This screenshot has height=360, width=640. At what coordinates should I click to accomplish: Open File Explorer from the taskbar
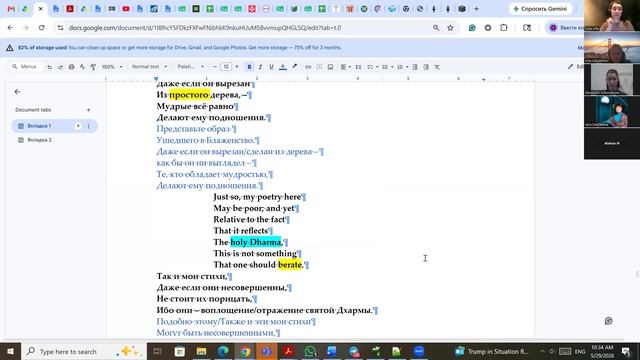(x=201, y=351)
